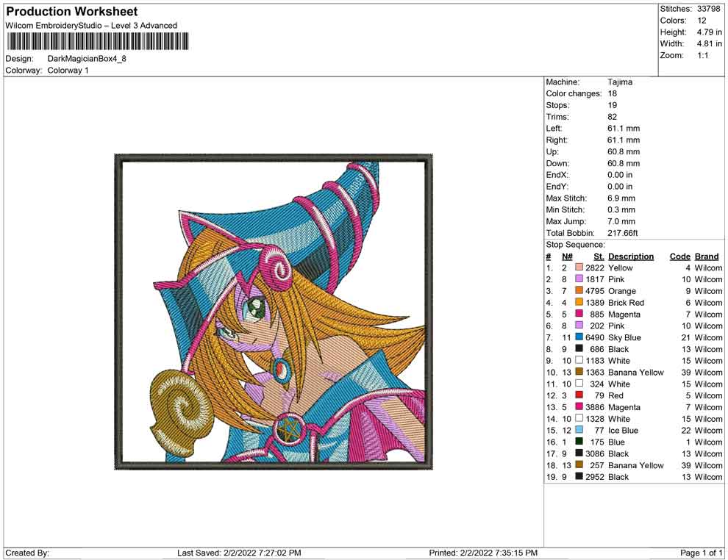
Task: Select the Up value "60.8 mm"
Action: tap(624, 151)
